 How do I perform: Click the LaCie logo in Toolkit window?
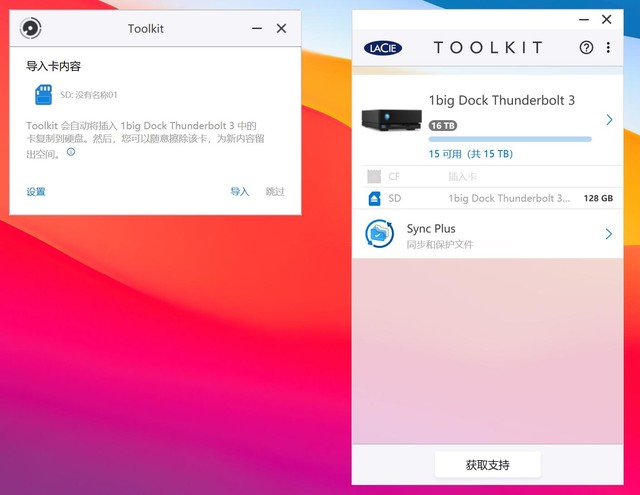point(383,48)
